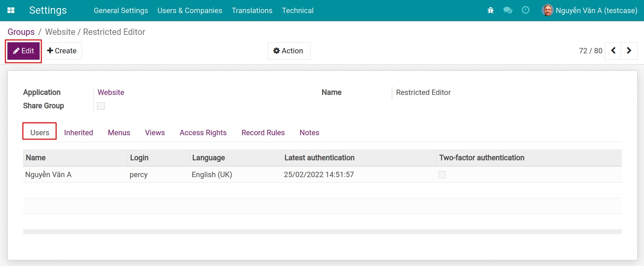Switch to the Record Rules tab
The height and width of the screenshot is (266, 644).
(263, 132)
